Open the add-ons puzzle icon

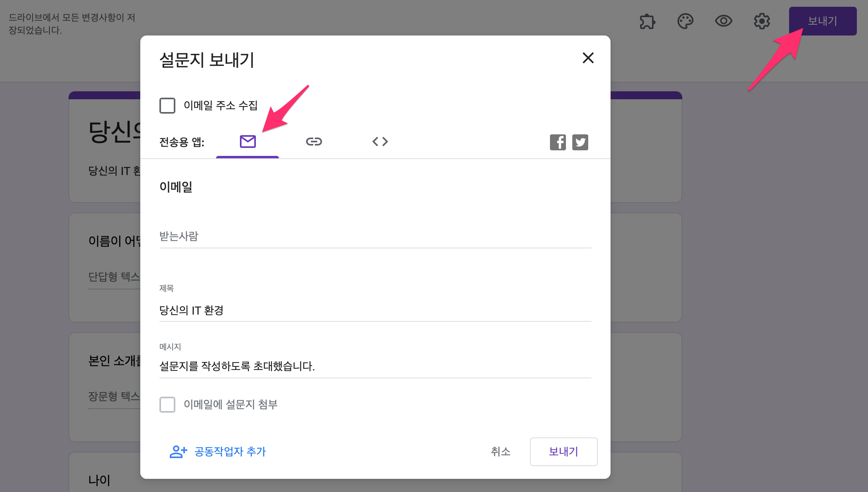click(647, 21)
